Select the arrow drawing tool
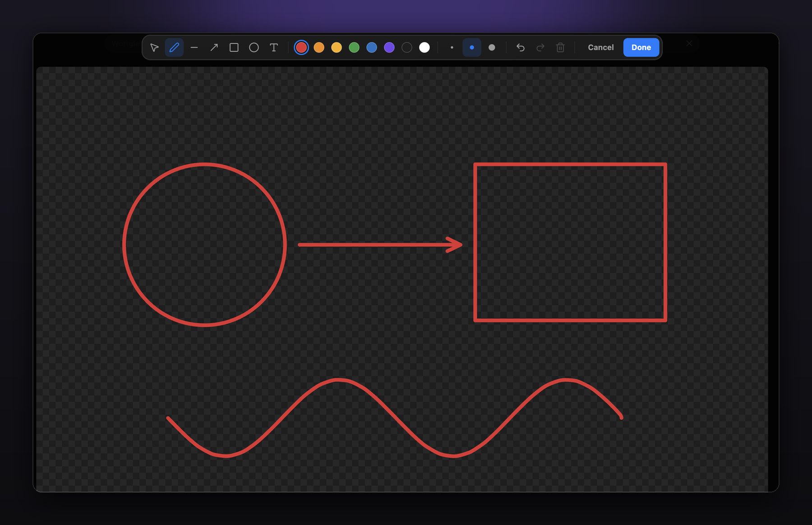812x525 pixels. 214,47
